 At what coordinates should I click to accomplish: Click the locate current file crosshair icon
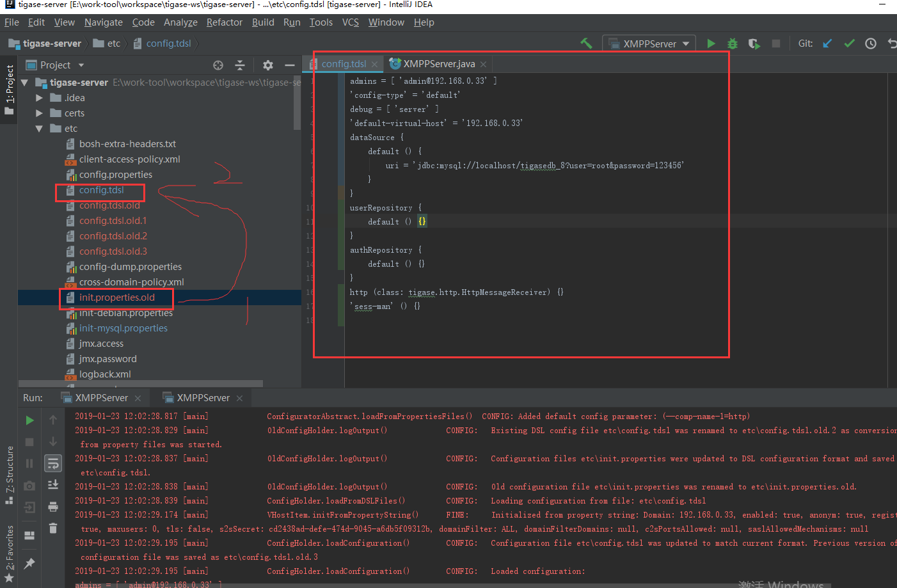coord(218,65)
